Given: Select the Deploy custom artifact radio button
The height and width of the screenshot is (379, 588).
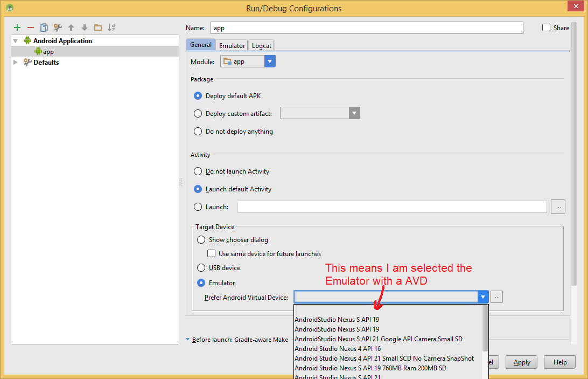Looking at the screenshot, I should point(198,114).
